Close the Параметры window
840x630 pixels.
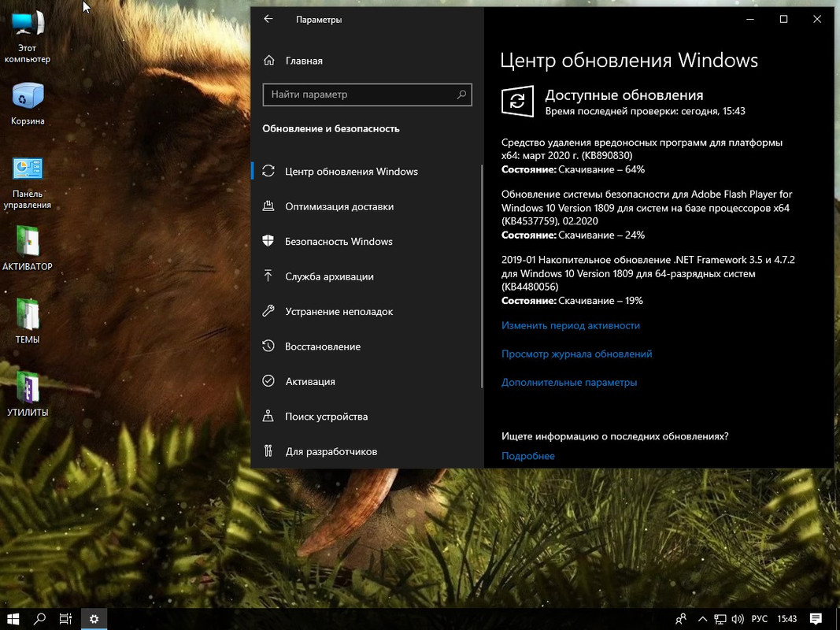pyautogui.click(x=817, y=19)
